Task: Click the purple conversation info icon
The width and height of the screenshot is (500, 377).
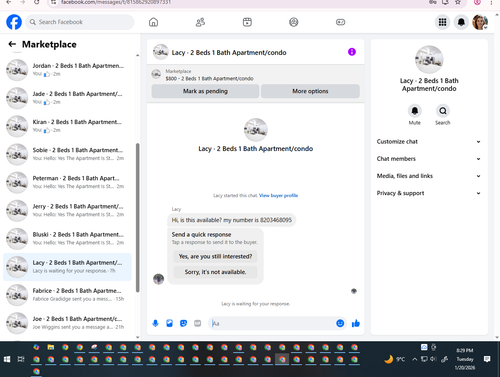Action: 352,52
